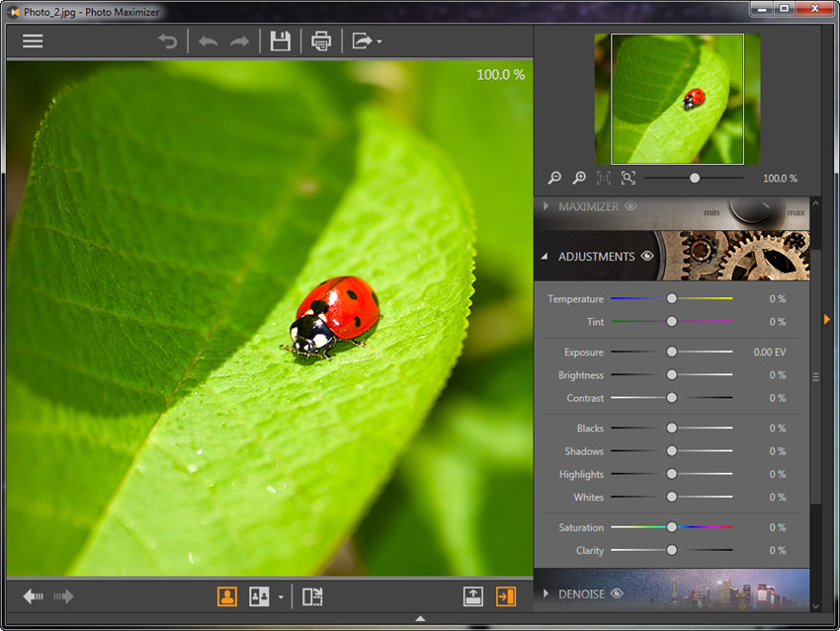Collapse the Adjustments panel
Image resolution: width=840 pixels, height=631 pixels.
(545, 257)
